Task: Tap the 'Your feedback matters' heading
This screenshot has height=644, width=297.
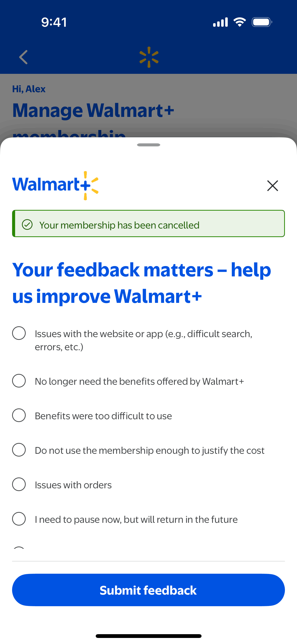Action: [x=142, y=283]
